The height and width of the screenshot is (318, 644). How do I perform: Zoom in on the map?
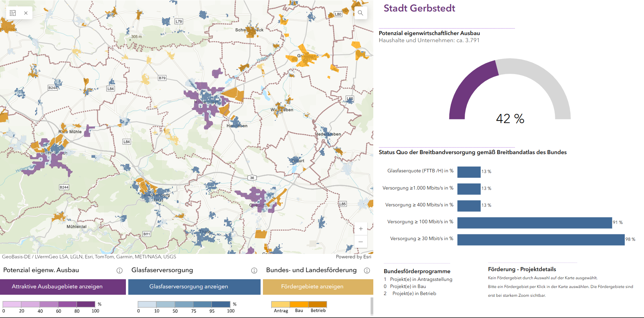click(x=360, y=229)
